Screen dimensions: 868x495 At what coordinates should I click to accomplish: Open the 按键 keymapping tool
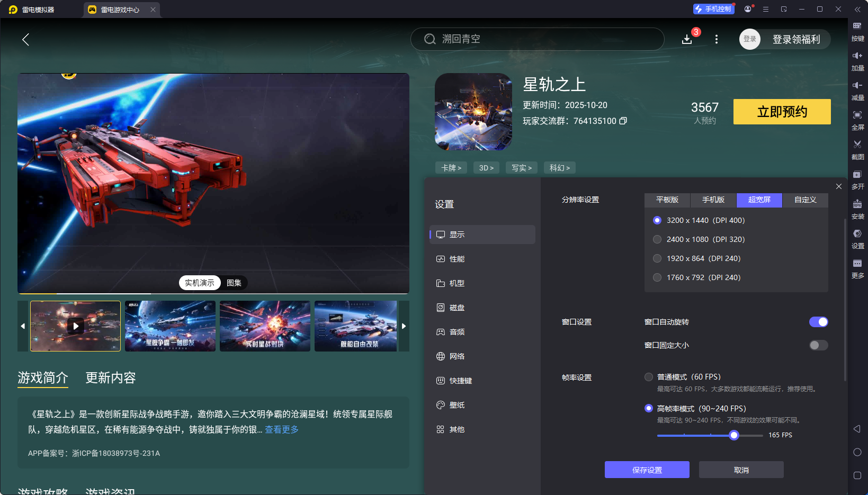pyautogui.click(x=857, y=32)
